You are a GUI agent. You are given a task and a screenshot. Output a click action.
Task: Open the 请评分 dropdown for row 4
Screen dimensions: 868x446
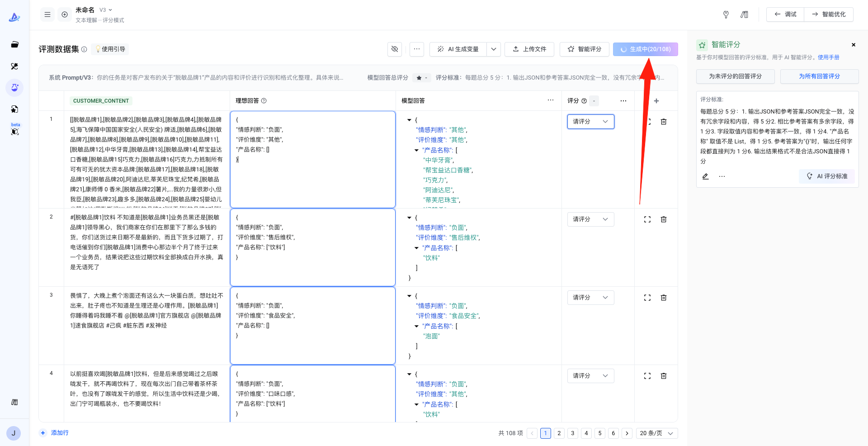click(x=591, y=376)
